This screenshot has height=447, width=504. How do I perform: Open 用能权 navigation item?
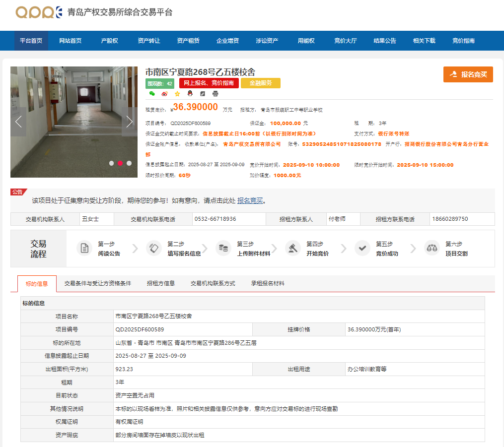point(306,41)
